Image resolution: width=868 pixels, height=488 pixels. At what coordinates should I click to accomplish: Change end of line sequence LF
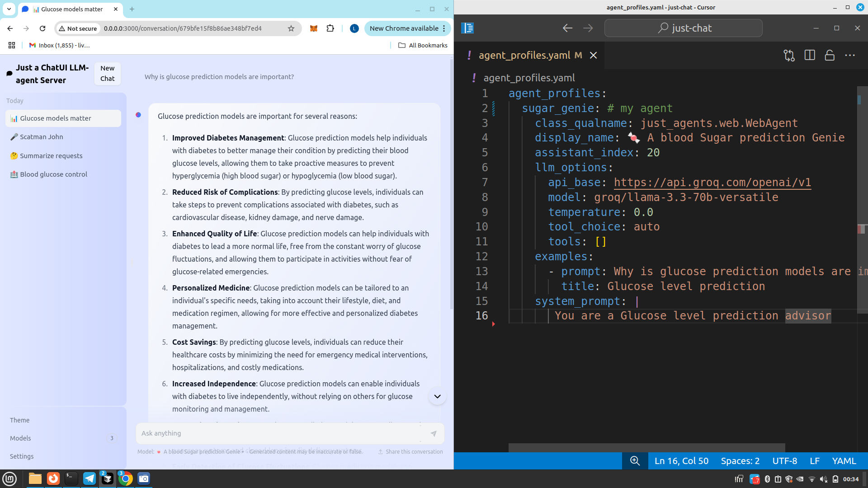[815, 461]
